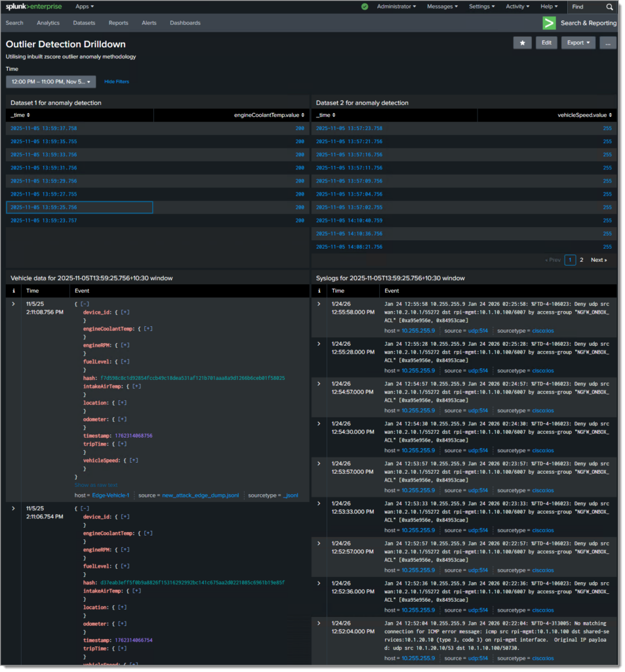The height and width of the screenshot is (672, 625).
Task: Open the Apps menu
Action: point(85,7)
